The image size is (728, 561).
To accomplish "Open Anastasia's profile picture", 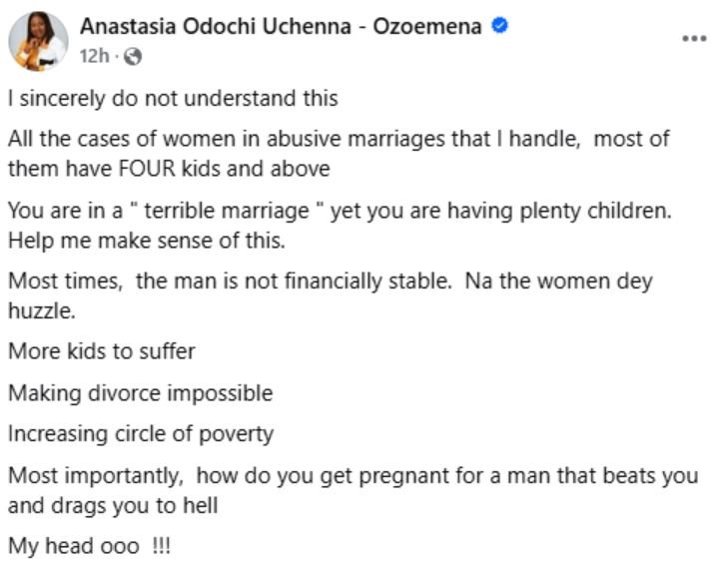I will tap(38, 41).
